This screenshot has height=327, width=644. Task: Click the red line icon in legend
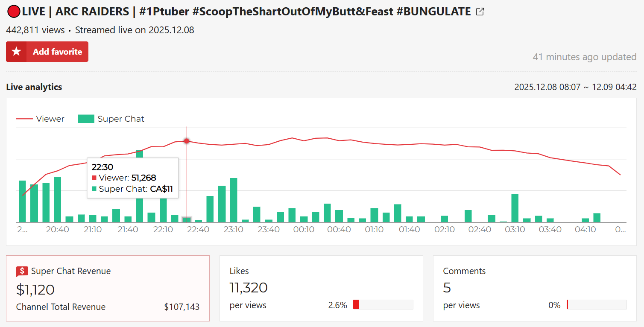(x=24, y=119)
